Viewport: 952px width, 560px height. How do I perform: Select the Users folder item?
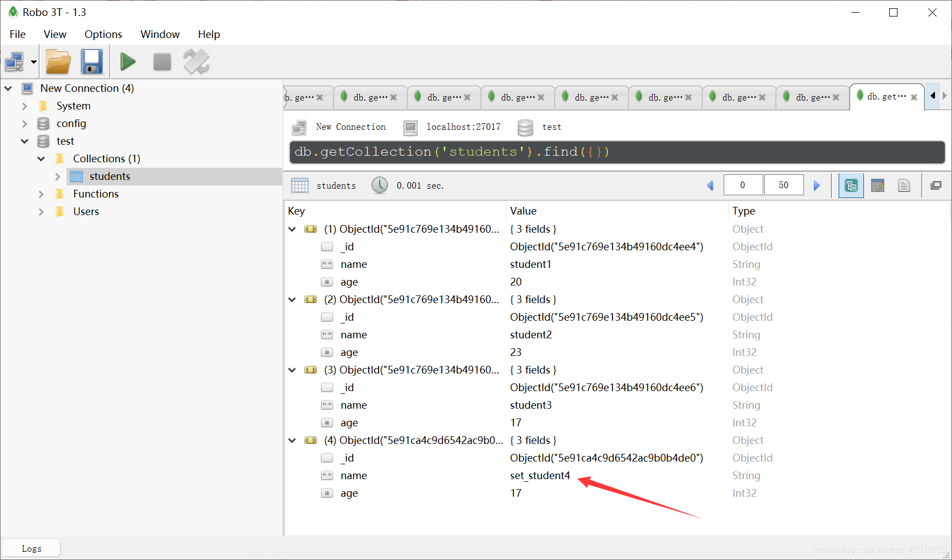[86, 211]
